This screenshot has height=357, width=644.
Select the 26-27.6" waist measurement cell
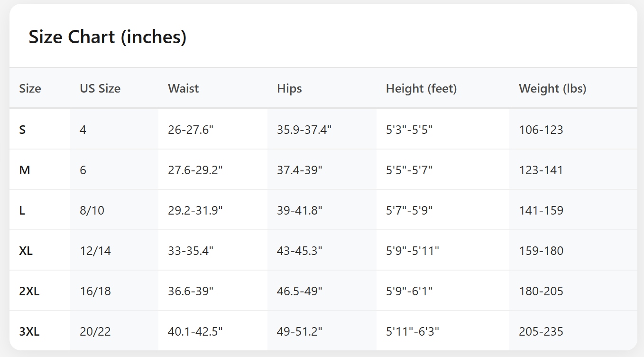191,130
